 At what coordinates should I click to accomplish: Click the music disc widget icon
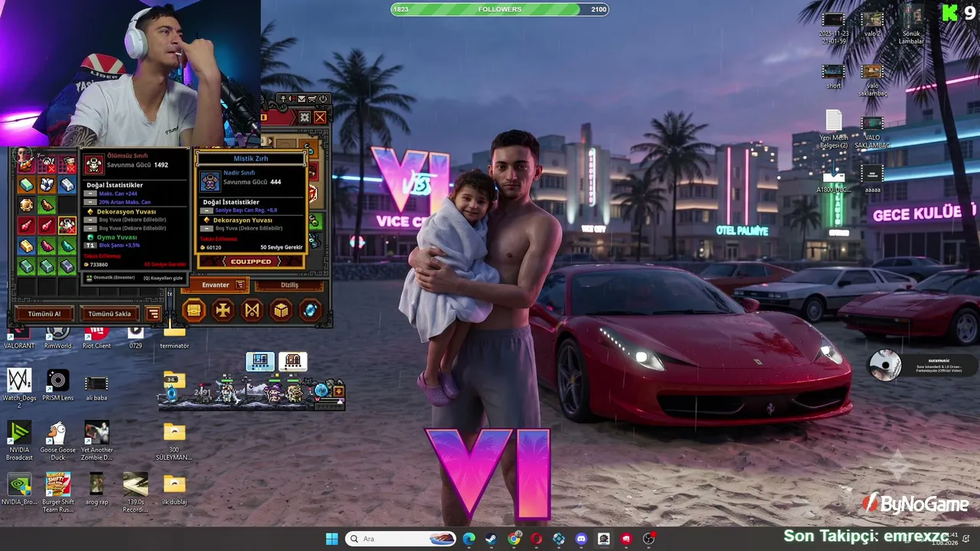[x=886, y=366]
